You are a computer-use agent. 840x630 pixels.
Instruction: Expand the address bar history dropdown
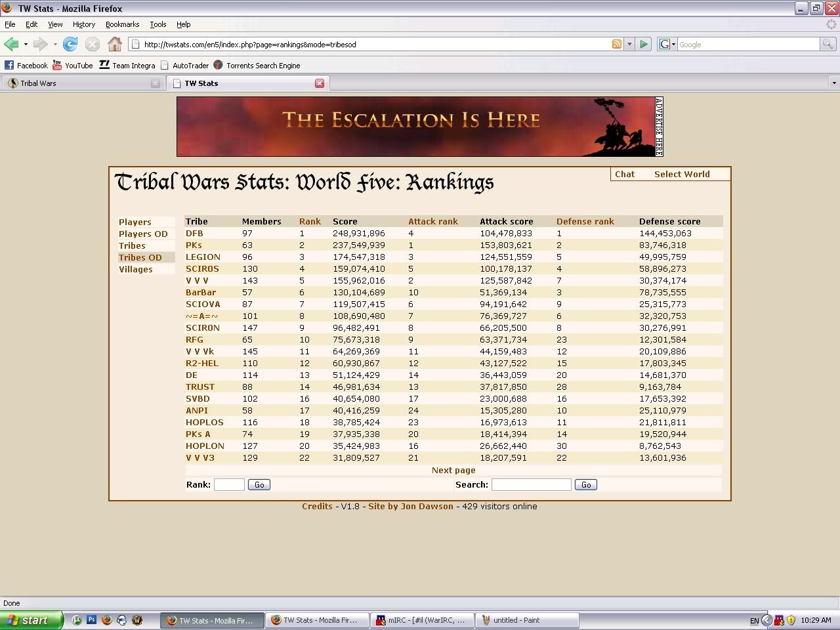[629, 44]
